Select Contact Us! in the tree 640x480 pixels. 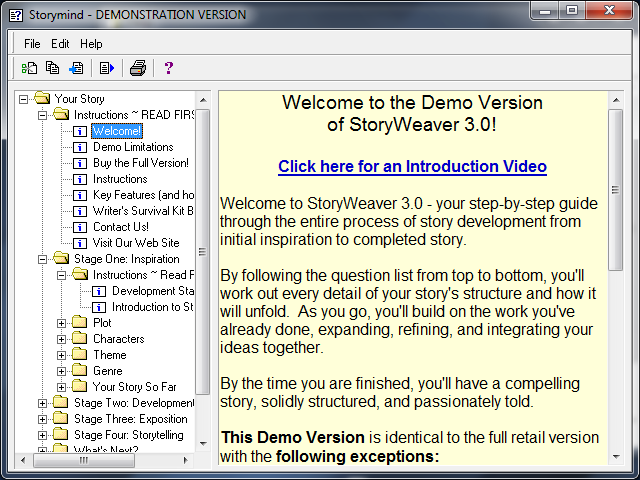point(120,227)
